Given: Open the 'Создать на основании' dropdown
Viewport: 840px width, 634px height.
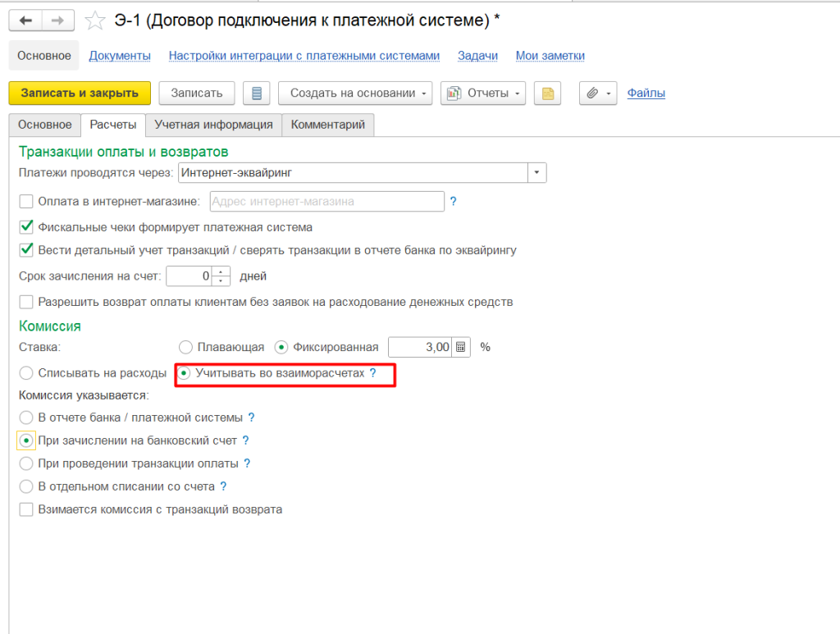Looking at the screenshot, I should coord(355,93).
